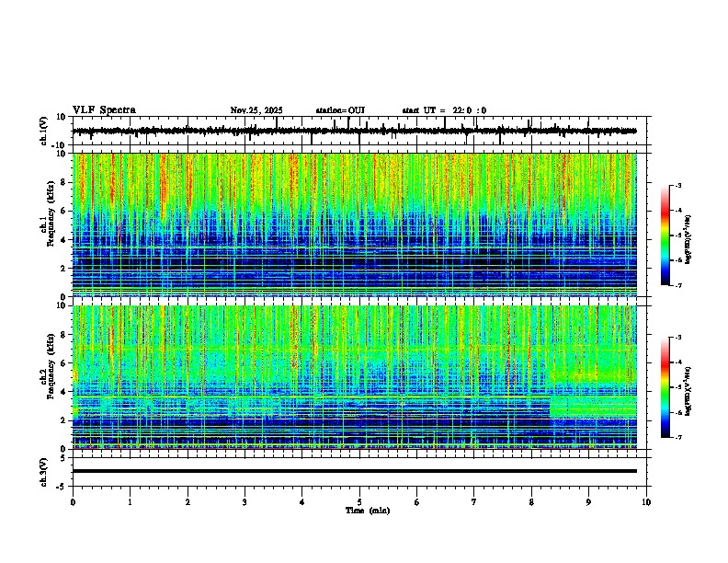The image size is (728, 563).
Task: Click the -7 tick of ch.1 colorbar
Action: [x=678, y=285]
